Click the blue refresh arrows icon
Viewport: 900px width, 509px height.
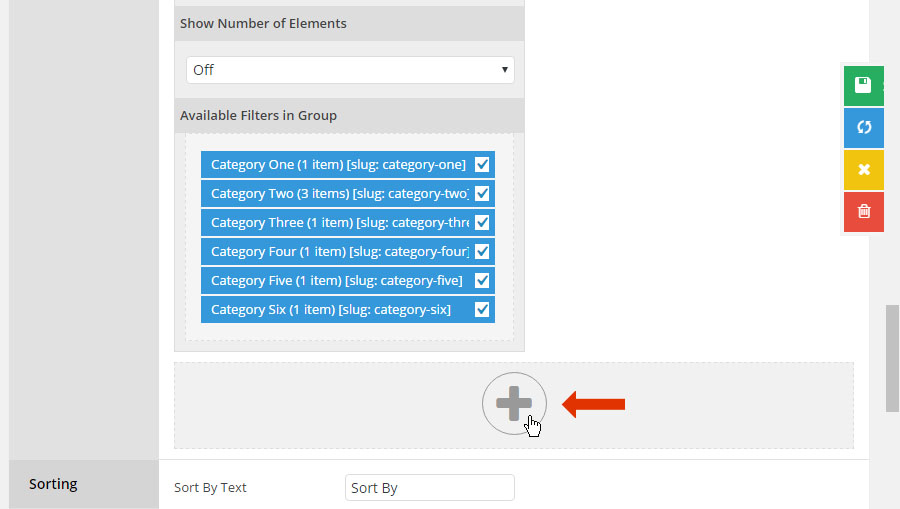click(863, 127)
